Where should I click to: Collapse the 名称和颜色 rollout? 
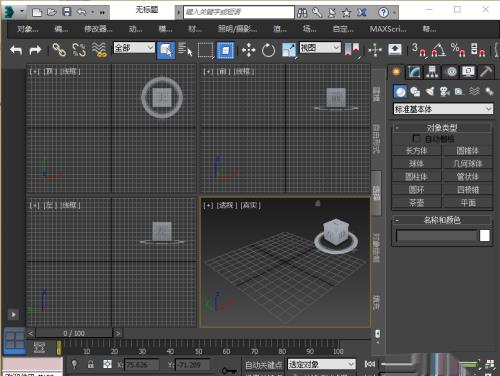click(x=442, y=220)
